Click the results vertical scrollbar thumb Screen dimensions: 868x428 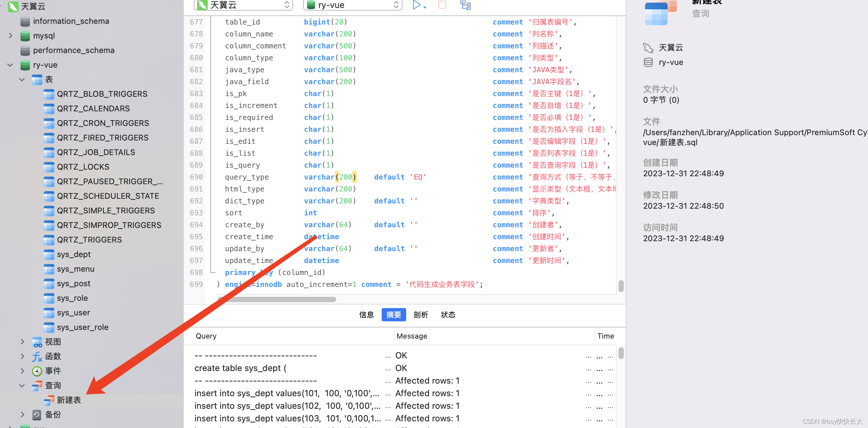coord(621,353)
